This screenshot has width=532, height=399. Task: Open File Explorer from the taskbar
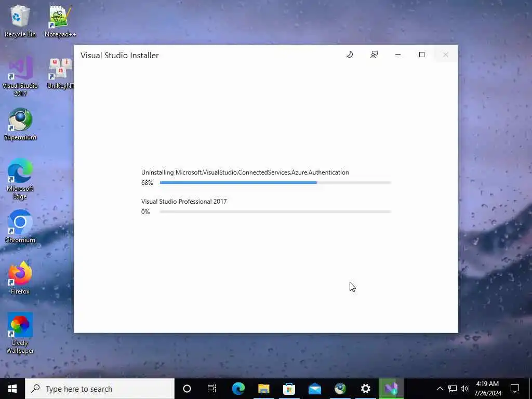[x=263, y=389]
